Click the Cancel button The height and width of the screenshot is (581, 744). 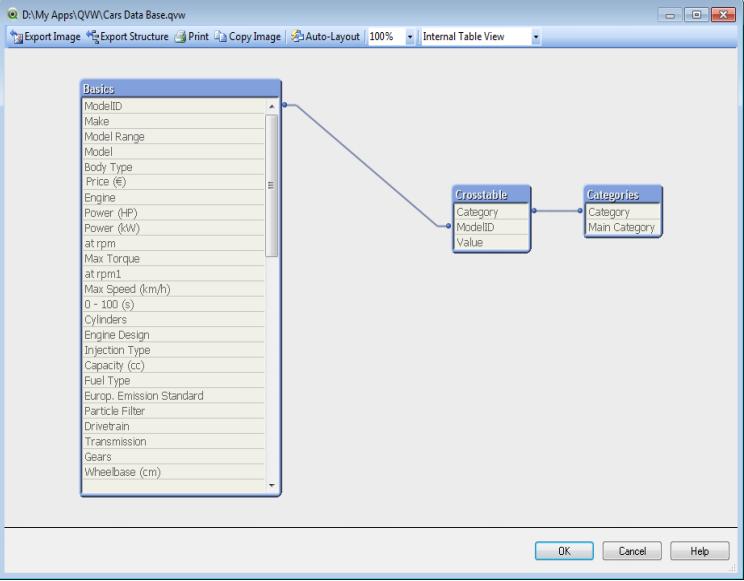click(x=632, y=551)
